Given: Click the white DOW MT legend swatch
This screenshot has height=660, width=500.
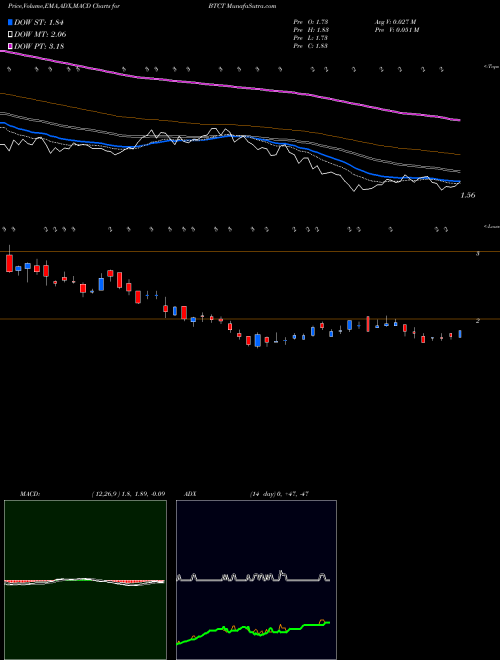Looking at the screenshot, I should (10, 35).
